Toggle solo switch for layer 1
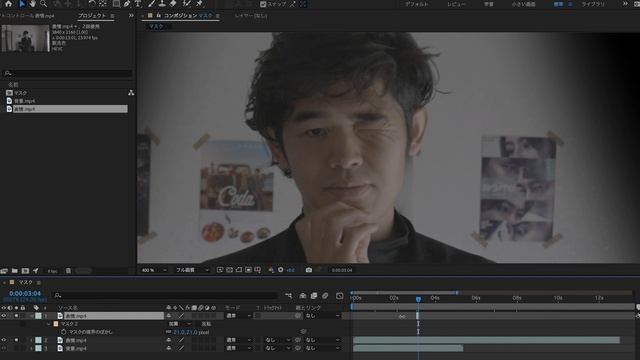640x360 pixels. click(16, 316)
